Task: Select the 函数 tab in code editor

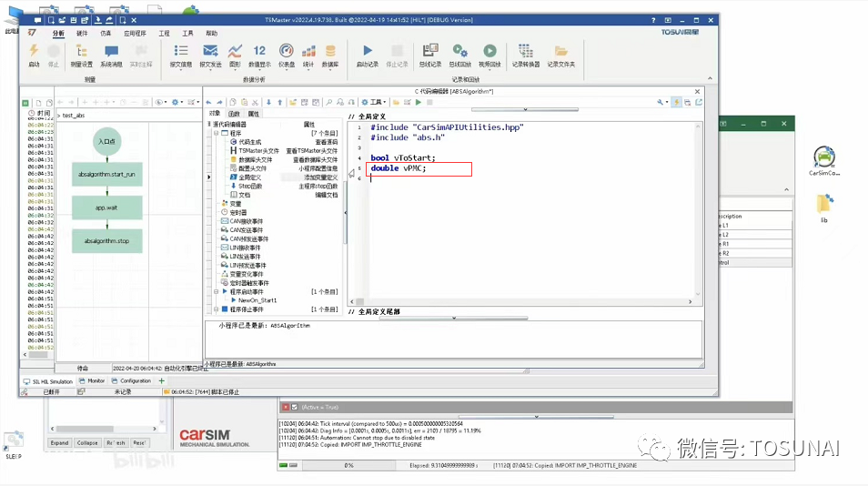Action: pos(234,114)
